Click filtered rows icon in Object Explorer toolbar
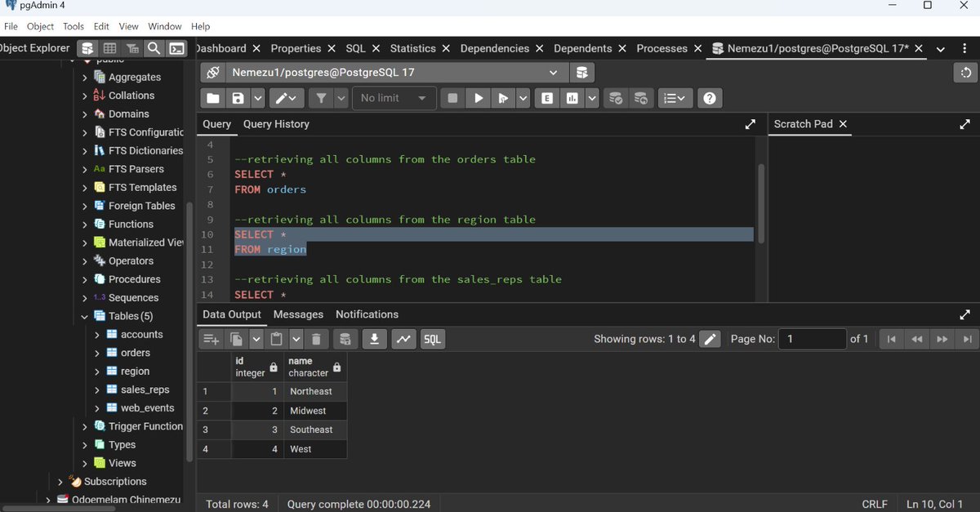This screenshot has width=980, height=512. pyautogui.click(x=131, y=48)
